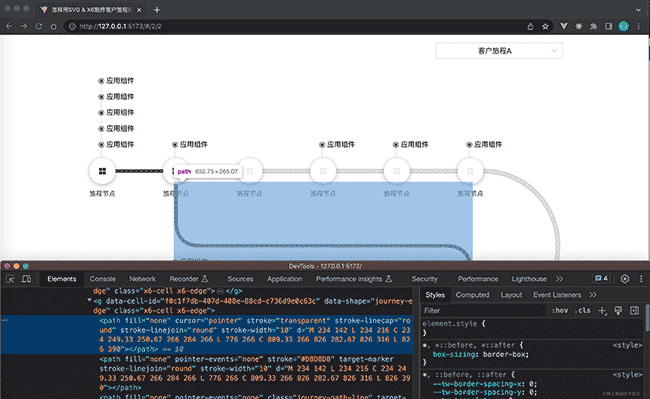Collapse the g journey-edge element node arrow
The width and height of the screenshot is (650, 399).
[90, 300]
